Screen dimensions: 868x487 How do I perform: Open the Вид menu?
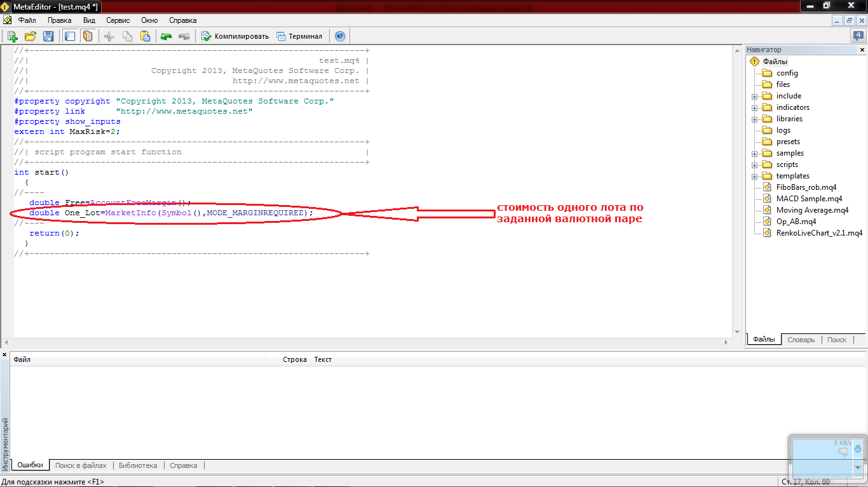click(89, 20)
